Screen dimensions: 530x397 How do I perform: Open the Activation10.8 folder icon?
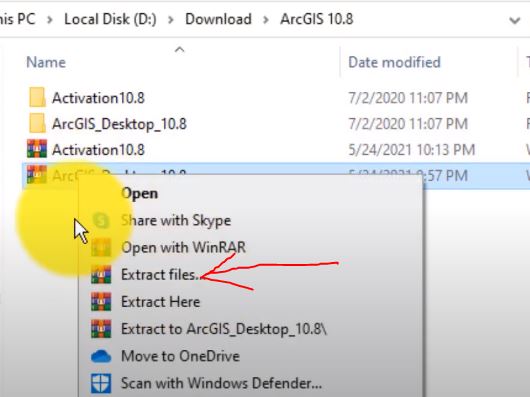coord(37,97)
